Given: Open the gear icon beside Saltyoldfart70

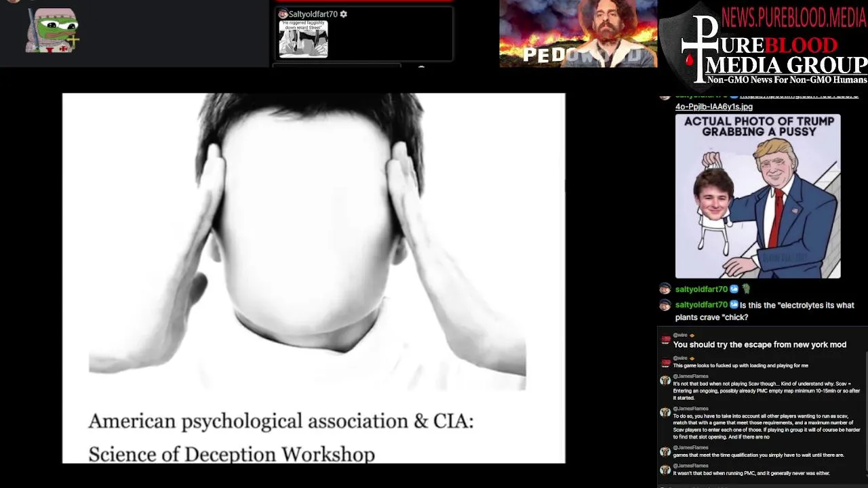Looking at the screenshot, I should coord(343,14).
